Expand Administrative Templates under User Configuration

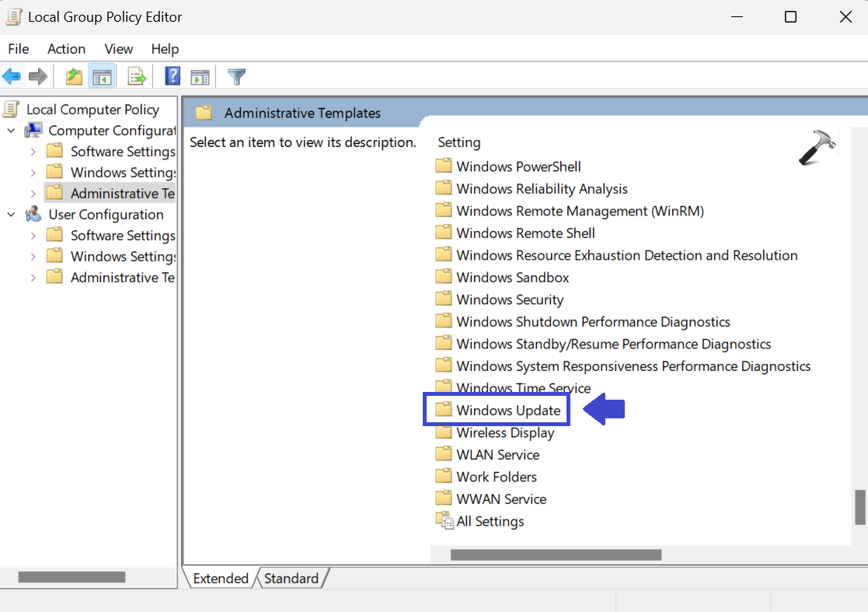[x=33, y=278]
